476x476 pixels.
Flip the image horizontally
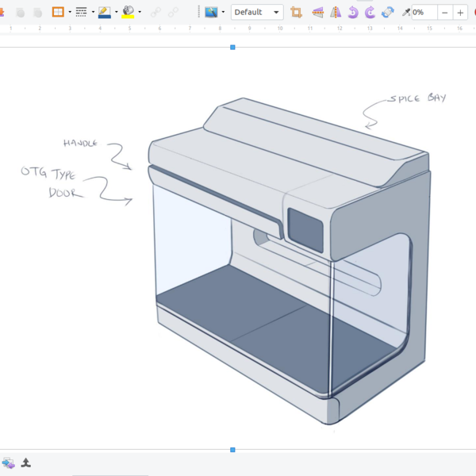coord(335,12)
